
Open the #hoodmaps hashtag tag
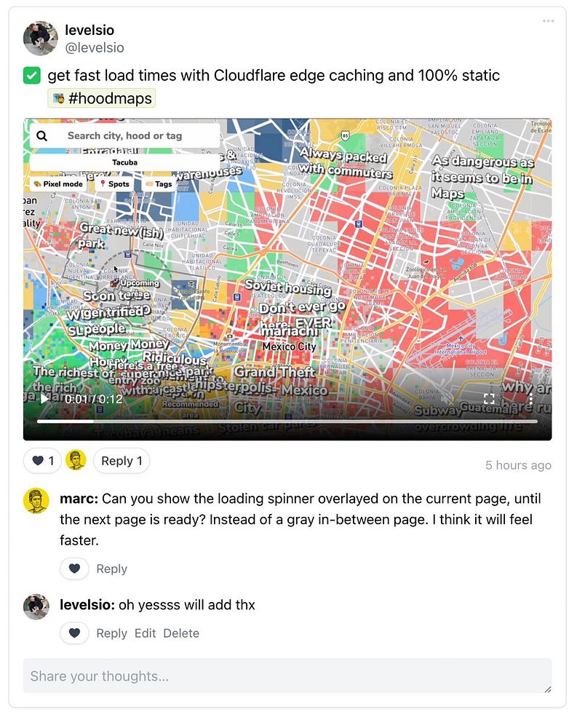tap(102, 98)
